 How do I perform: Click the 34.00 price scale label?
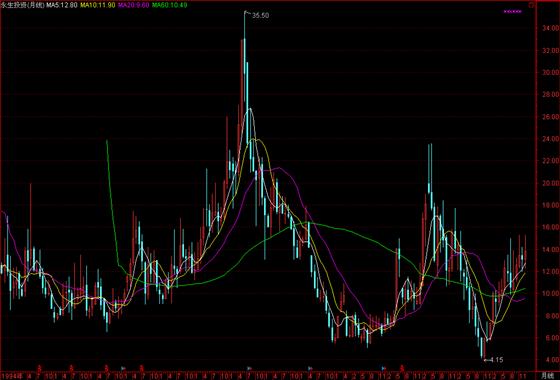(x=551, y=28)
